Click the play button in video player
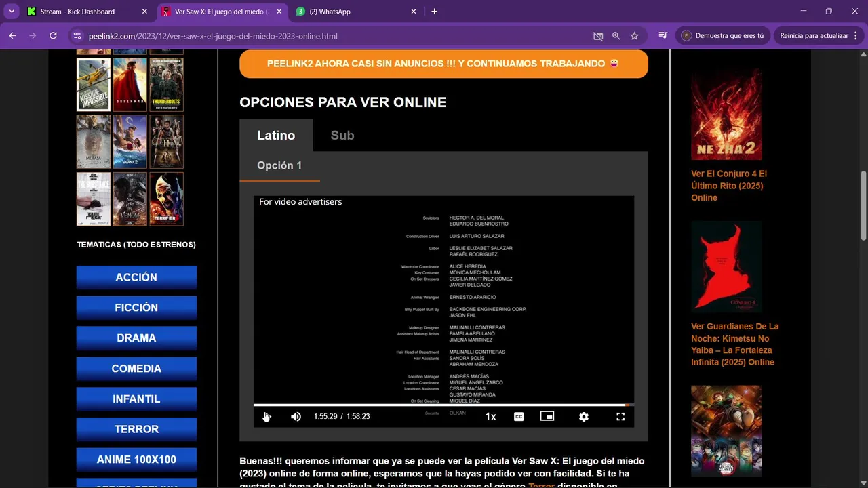Viewport: 868px width, 488px height. [266, 416]
